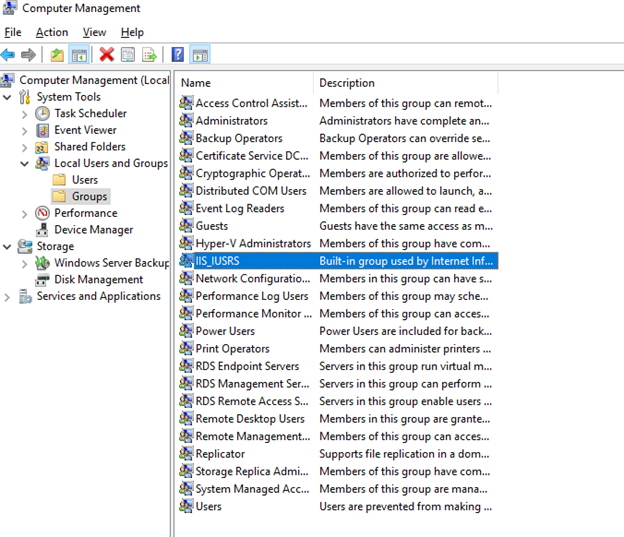Screen dimensions: 624x537
Task: Click the Shared Folders icon
Action: [x=42, y=147]
